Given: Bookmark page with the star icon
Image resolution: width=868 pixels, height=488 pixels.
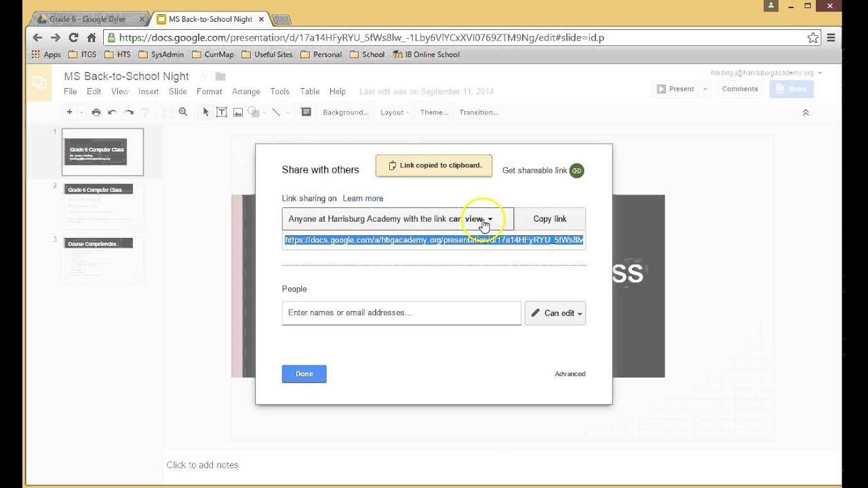Looking at the screenshot, I should pyautogui.click(x=813, y=38).
